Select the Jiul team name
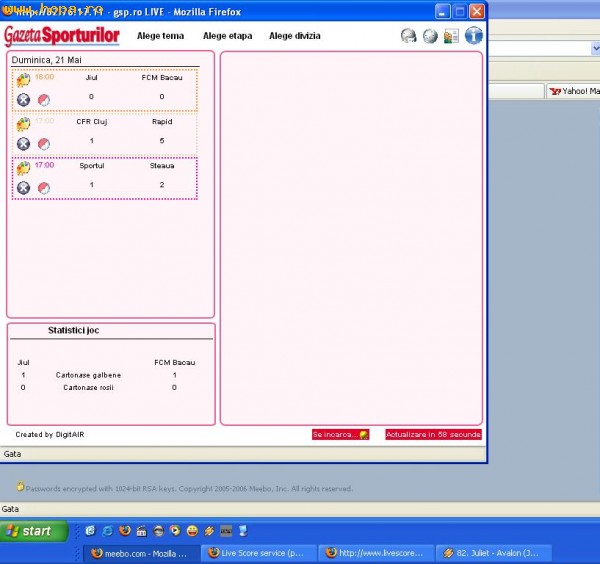The width and height of the screenshot is (600, 564). click(x=91, y=78)
